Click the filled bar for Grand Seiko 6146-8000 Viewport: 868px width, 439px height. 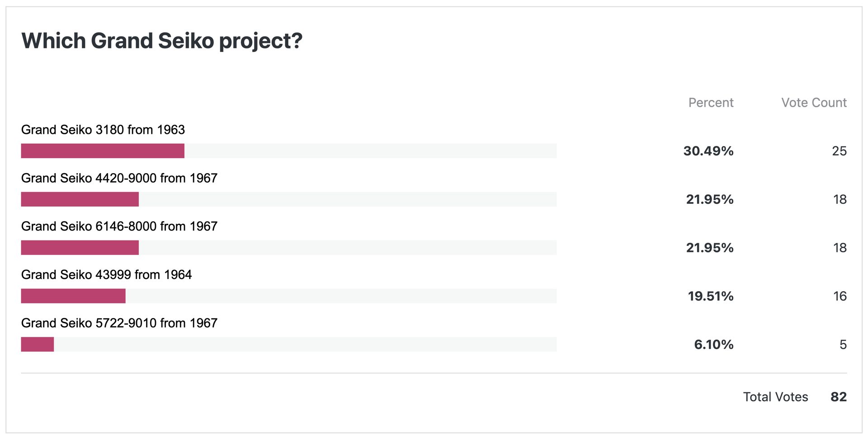coord(80,248)
